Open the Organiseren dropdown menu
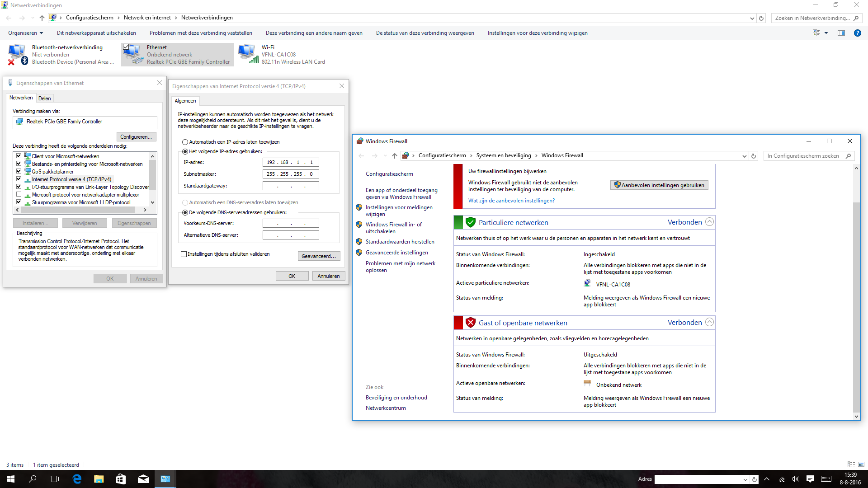Screen dimensions: 868x488 (x=25, y=33)
